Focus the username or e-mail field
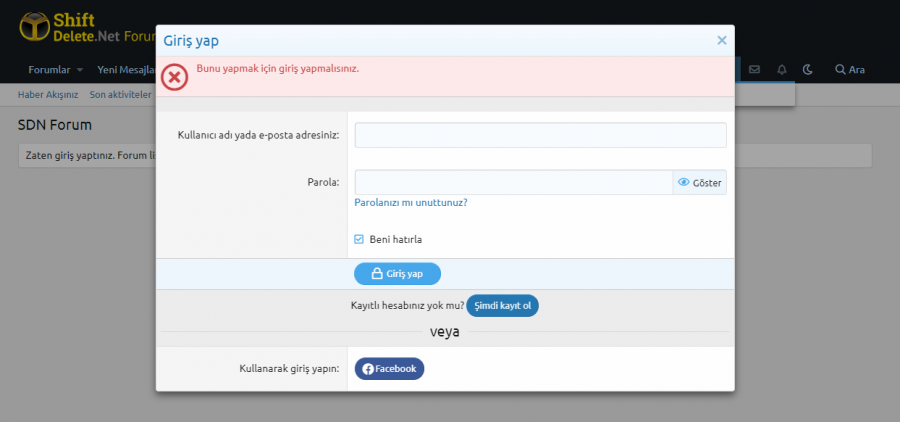The width and height of the screenshot is (900, 422). [540, 135]
